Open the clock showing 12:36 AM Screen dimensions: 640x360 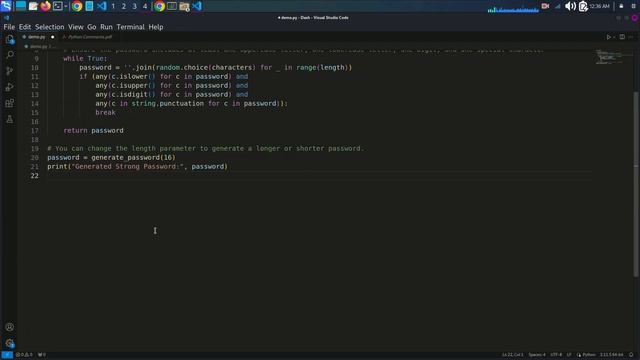click(x=600, y=6)
